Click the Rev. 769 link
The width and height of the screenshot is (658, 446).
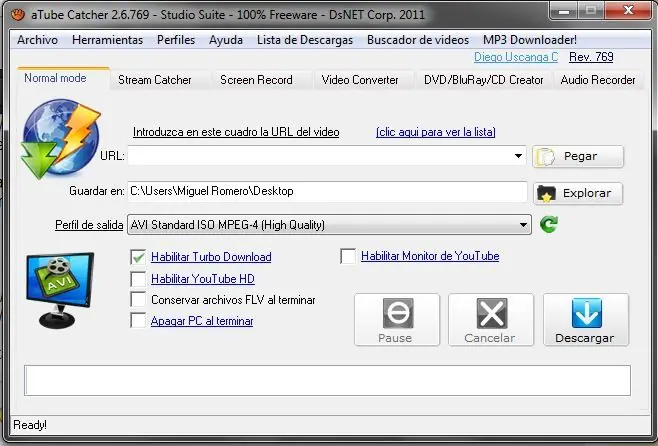pyautogui.click(x=591, y=57)
